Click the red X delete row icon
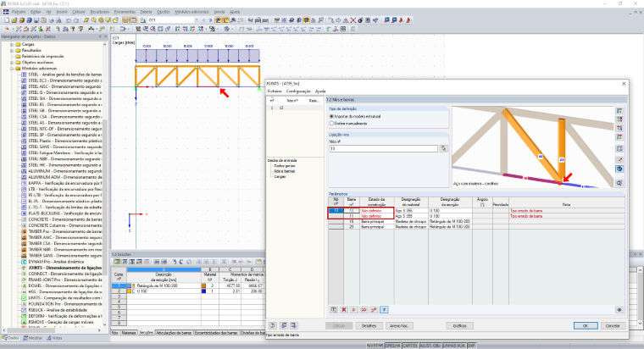This screenshot has height=349, width=644. [344, 309]
